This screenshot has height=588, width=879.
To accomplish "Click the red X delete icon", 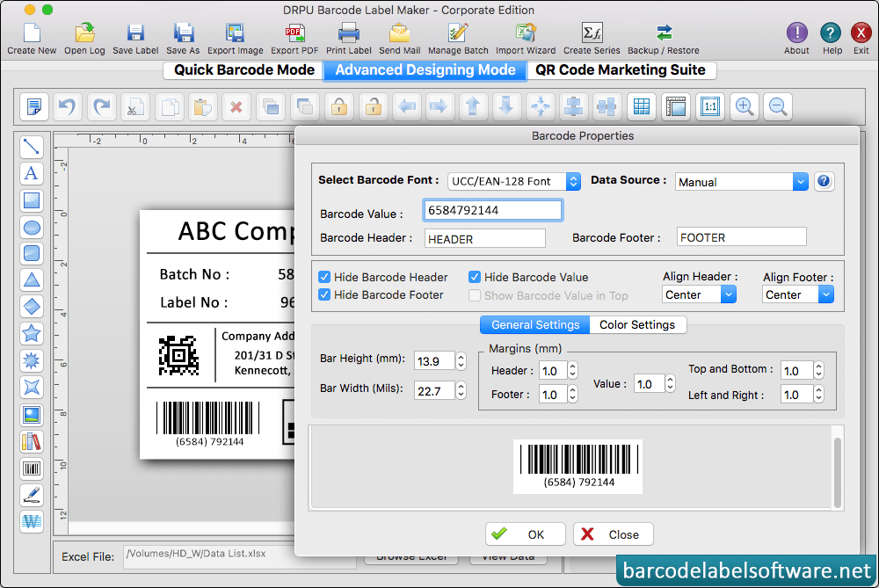I will click(236, 106).
